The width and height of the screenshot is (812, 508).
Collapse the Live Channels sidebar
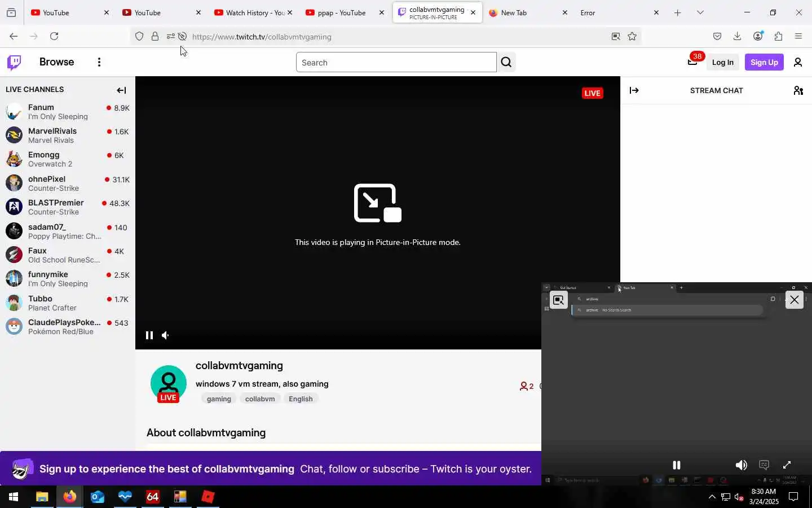(x=121, y=90)
